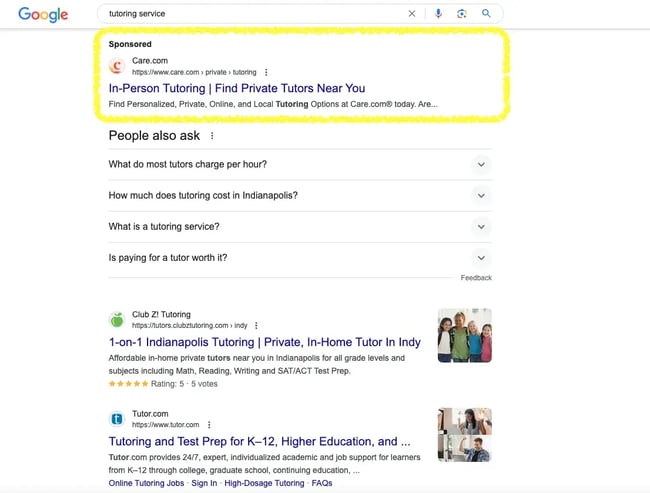Open three-dot menu beside tutor.com URL
Viewport: 650px width, 493px height.
(209, 425)
